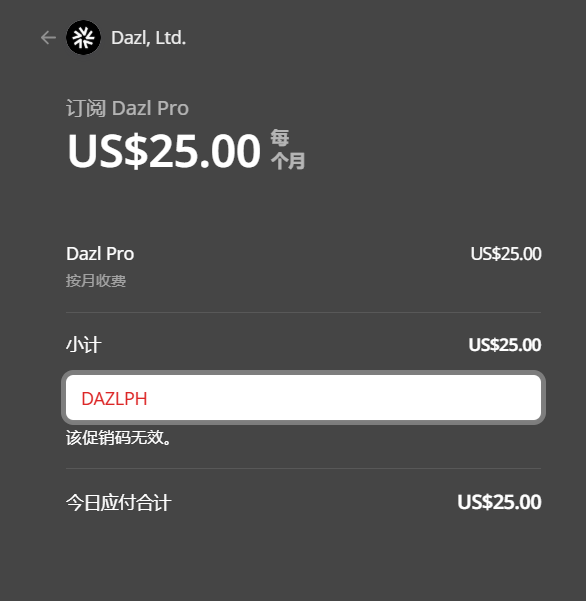Click the subtotal amount US$25.00
The image size is (586, 601).
(x=505, y=345)
